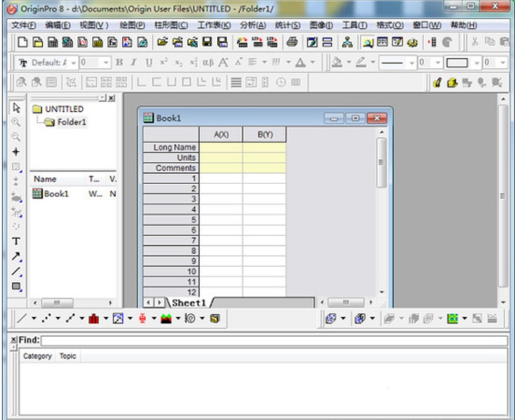Screen dimensions: 515x420
Task: Select the A(X) column header
Action: tap(221, 135)
